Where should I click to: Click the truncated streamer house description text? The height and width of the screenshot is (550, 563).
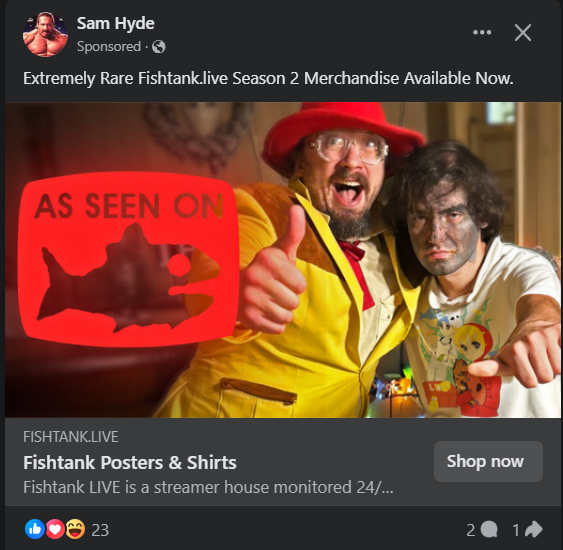208,487
